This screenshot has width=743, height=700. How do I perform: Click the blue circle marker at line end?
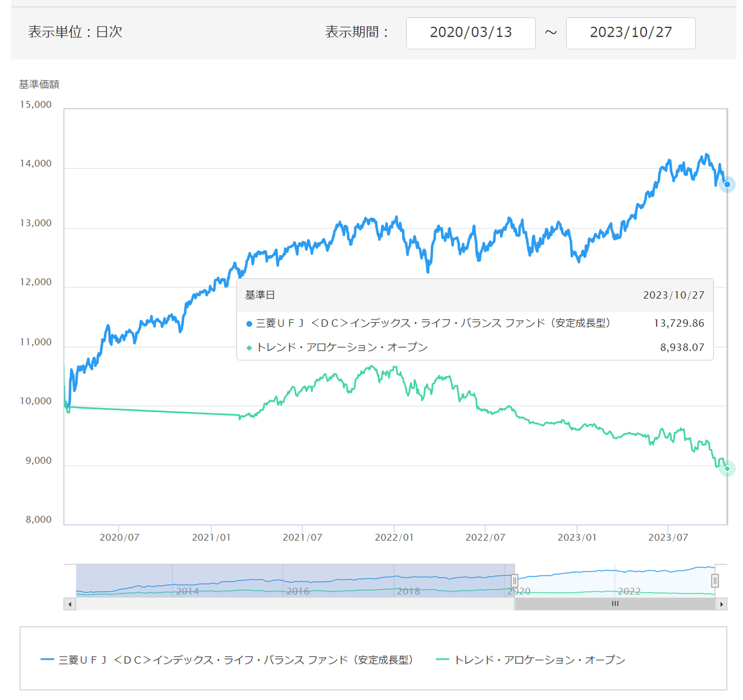pos(727,185)
